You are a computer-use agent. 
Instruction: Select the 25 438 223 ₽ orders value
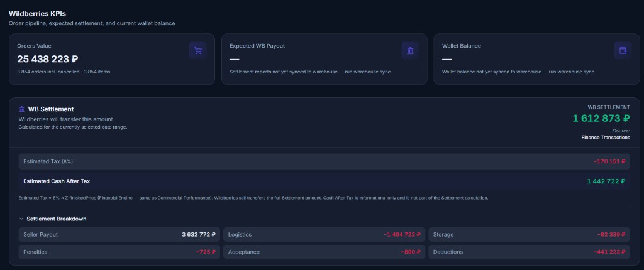pyautogui.click(x=48, y=59)
